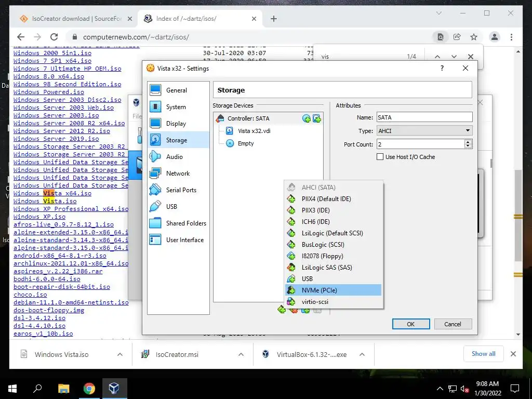Screen dimensions: 532x399
Task: Select the Audio settings category
Action: (178, 157)
